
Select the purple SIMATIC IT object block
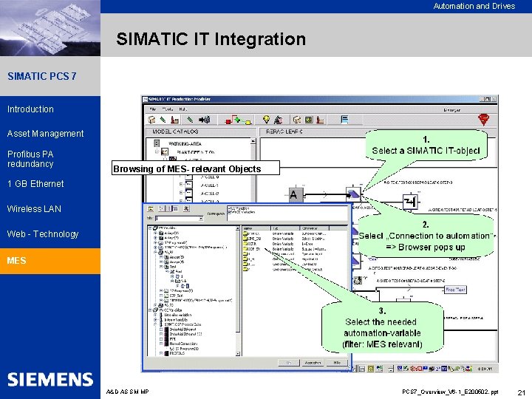coord(353,194)
